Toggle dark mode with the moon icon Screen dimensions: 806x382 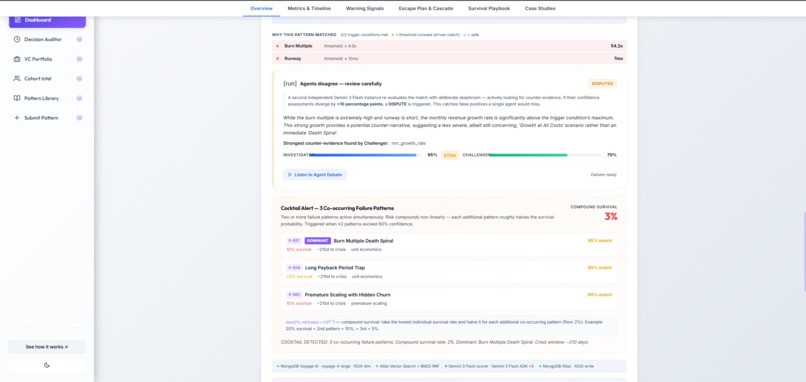click(x=47, y=365)
